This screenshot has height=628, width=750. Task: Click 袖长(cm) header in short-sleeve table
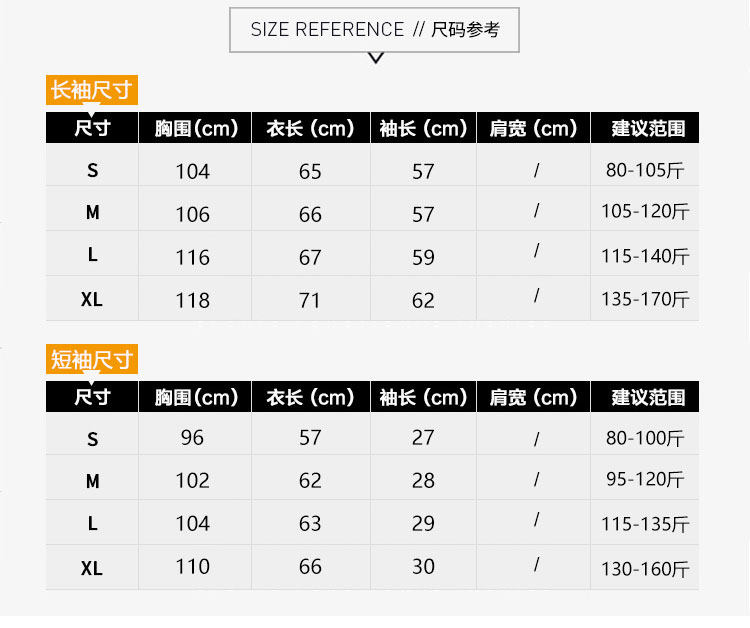pyautogui.click(x=423, y=397)
